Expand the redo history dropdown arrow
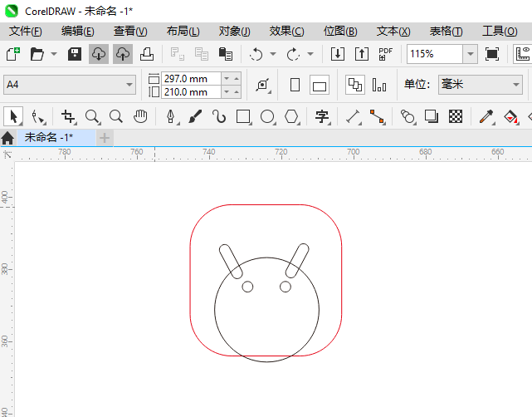Image resolution: width=532 pixels, height=417 pixels. tap(310, 54)
